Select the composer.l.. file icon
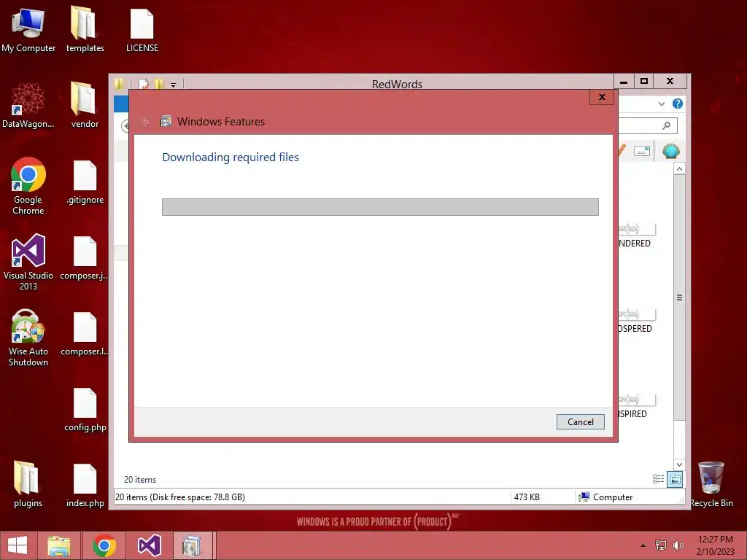 point(85,333)
